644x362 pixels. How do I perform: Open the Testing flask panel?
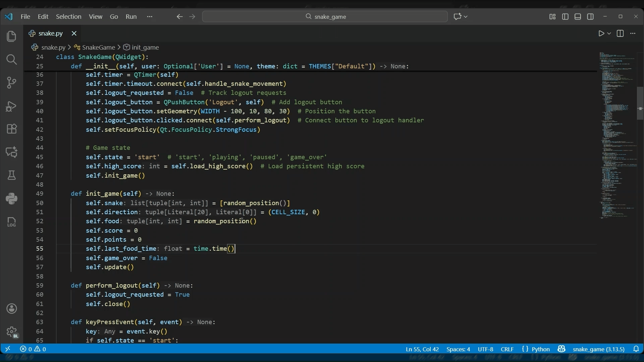tap(12, 175)
